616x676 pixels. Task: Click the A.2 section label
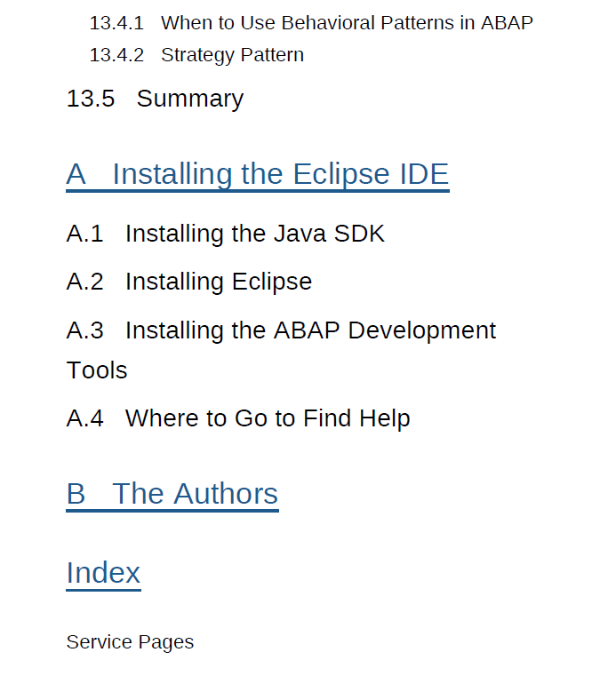84,282
